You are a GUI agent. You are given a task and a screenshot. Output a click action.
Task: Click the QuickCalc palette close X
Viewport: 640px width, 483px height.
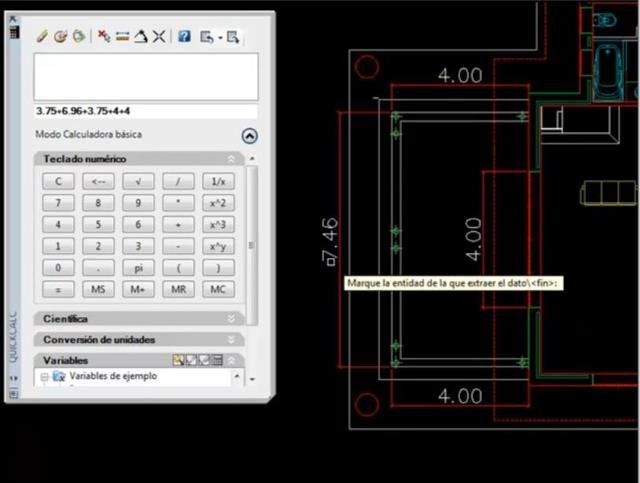13,19
